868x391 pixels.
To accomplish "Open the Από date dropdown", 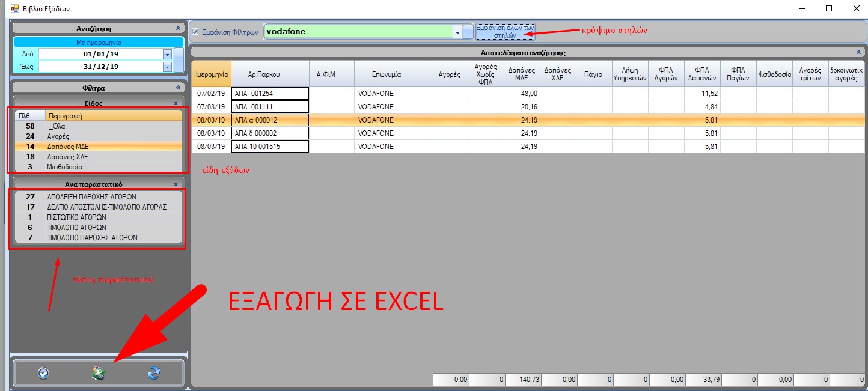I will (167, 55).
